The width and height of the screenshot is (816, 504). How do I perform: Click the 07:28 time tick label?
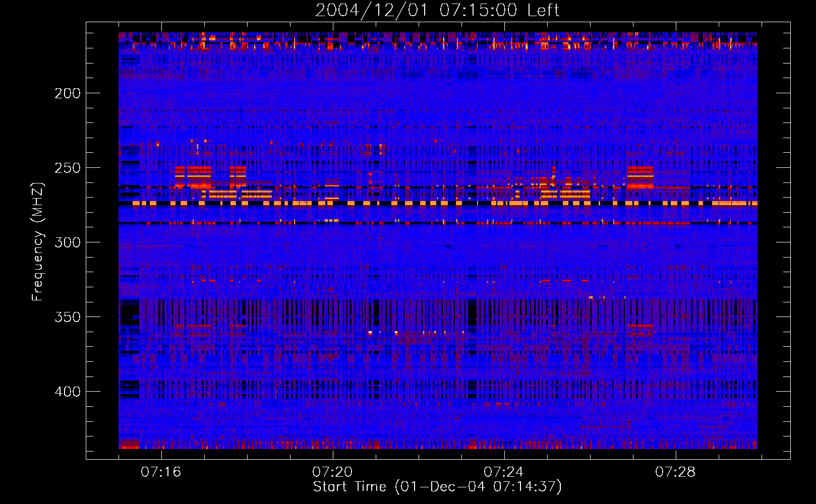click(675, 472)
